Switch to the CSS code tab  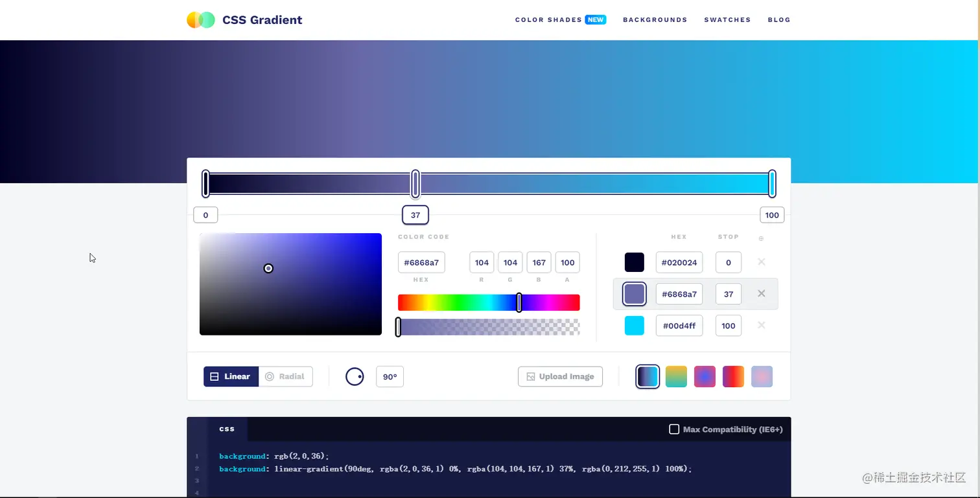[x=227, y=429]
